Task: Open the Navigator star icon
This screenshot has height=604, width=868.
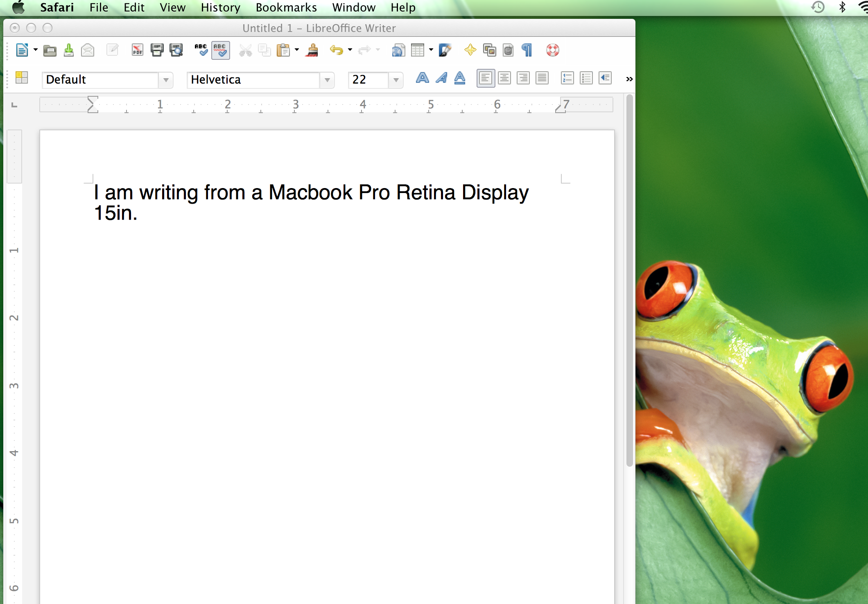Action: 470,50
